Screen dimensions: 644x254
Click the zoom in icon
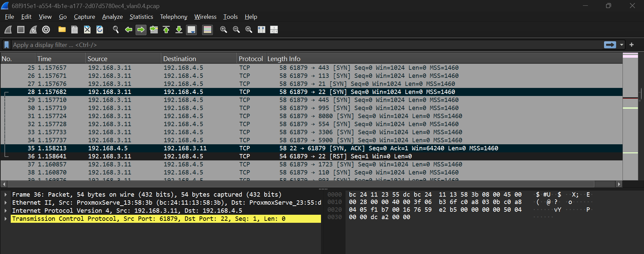pyautogui.click(x=224, y=30)
